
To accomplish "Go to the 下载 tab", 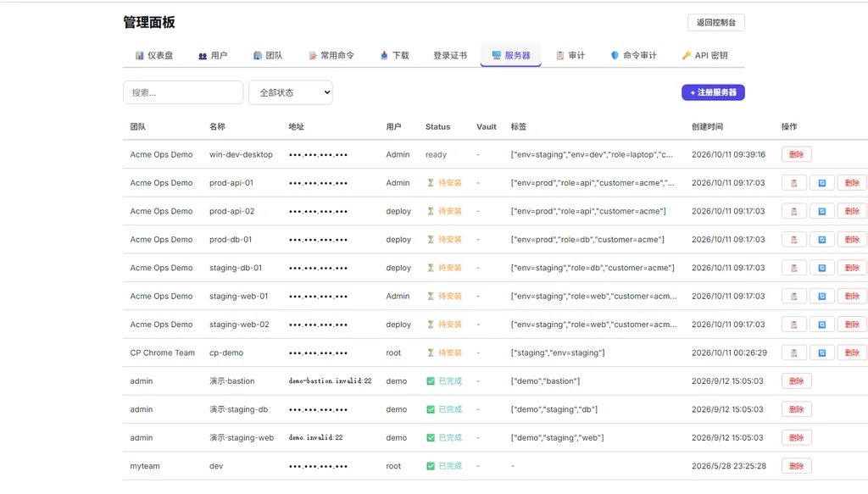I will click(x=395, y=55).
